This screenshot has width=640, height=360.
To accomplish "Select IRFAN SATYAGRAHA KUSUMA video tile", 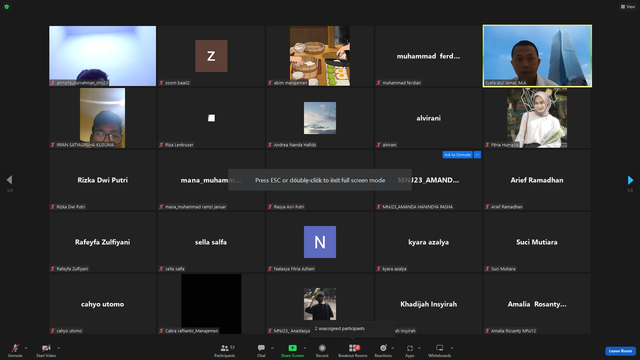I will (x=102, y=118).
